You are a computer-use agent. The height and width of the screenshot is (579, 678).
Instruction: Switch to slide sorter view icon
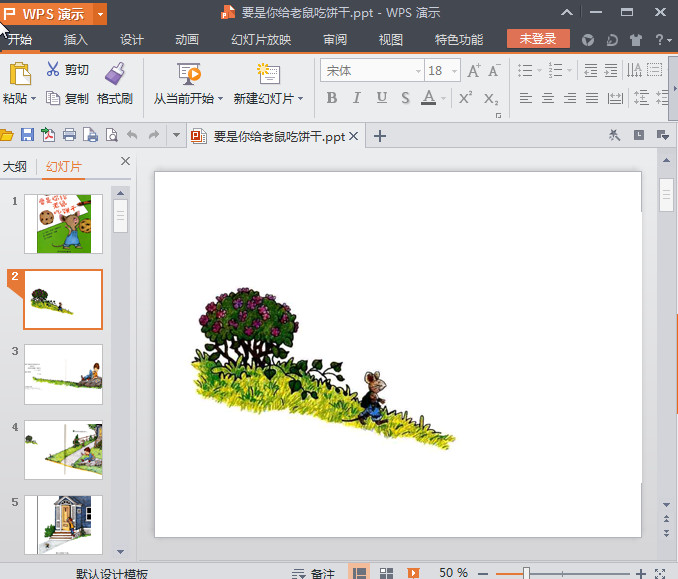tap(385, 573)
